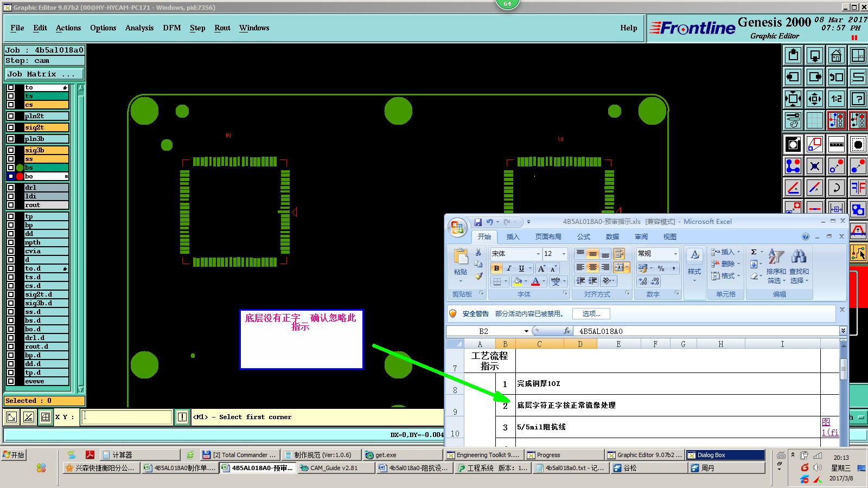868x488 pixels.
Task: Click the question mark help icon
Action: 858,99
